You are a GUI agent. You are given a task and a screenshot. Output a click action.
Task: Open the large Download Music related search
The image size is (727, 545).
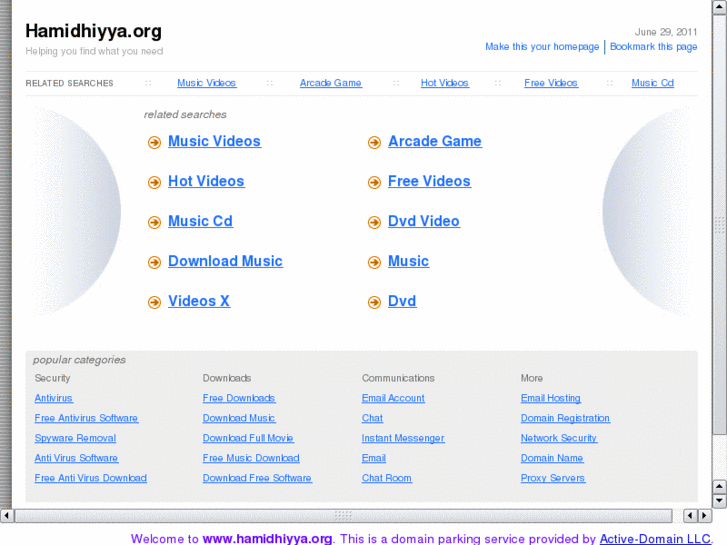click(225, 261)
